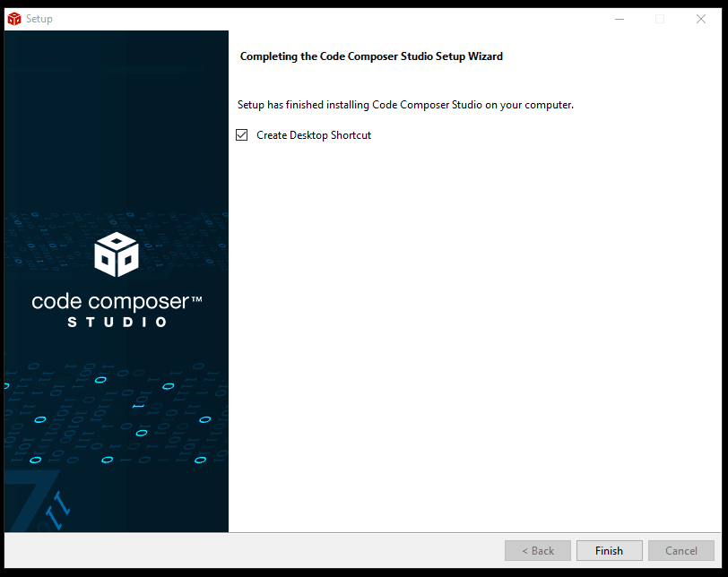The height and width of the screenshot is (577, 728).
Task: Uncheck the Create Desktop Shortcut checkbox
Action: tap(242, 135)
